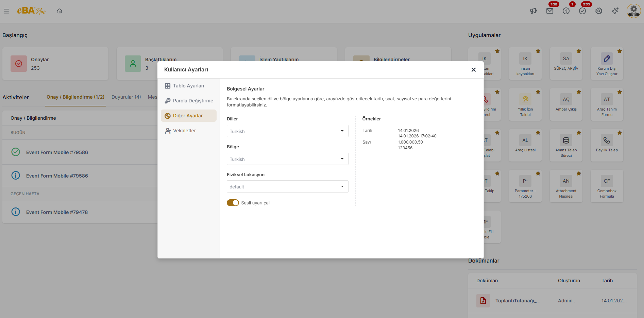Open the approvals checkmark icon with 253 badge
Image resolution: width=644 pixels, height=318 pixels.
[x=582, y=11]
